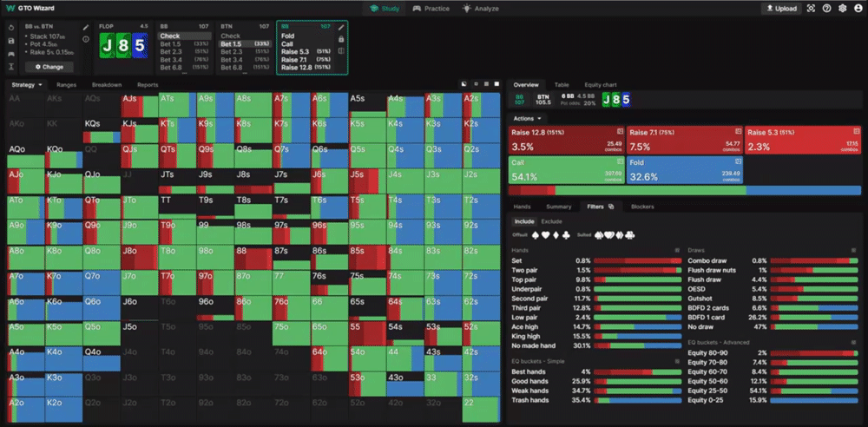Image resolution: width=868 pixels, height=427 pixels.
Task: Click the reset arrow icon in left sidebar
Action: pos(11,27)
